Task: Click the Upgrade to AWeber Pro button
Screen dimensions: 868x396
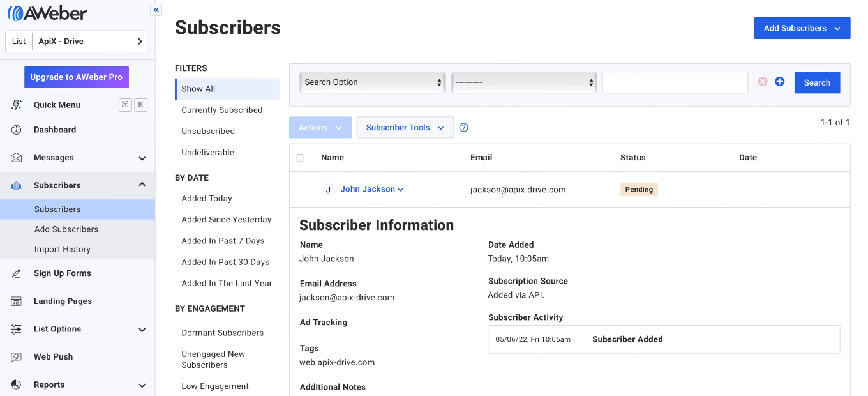Action: (x=76, y=77)
